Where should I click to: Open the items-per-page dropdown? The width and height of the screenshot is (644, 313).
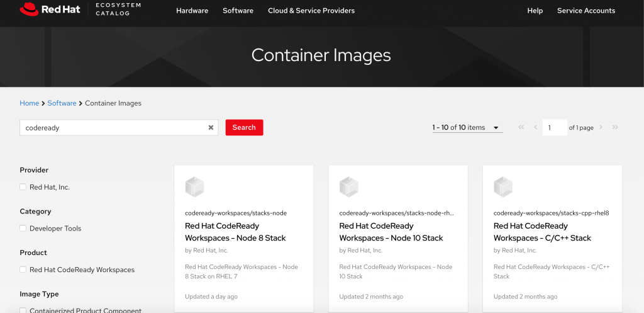[467, 128]
